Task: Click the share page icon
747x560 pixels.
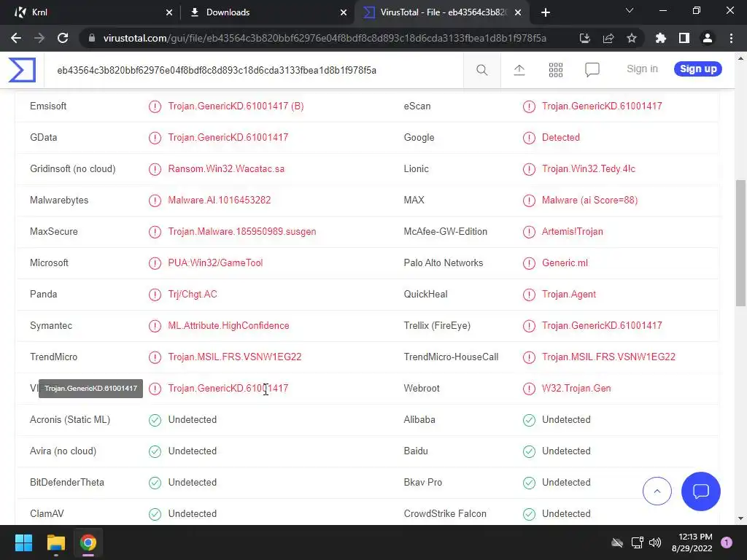Action: pos(608,39)
